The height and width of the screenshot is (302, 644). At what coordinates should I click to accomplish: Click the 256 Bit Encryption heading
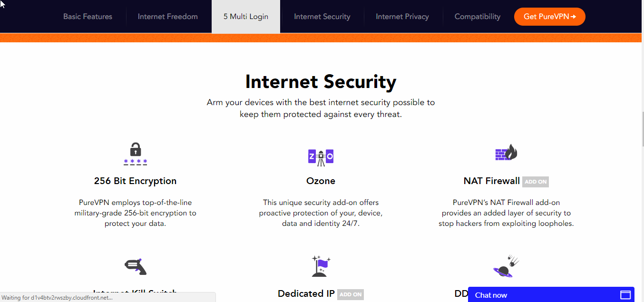pos(135,181)
